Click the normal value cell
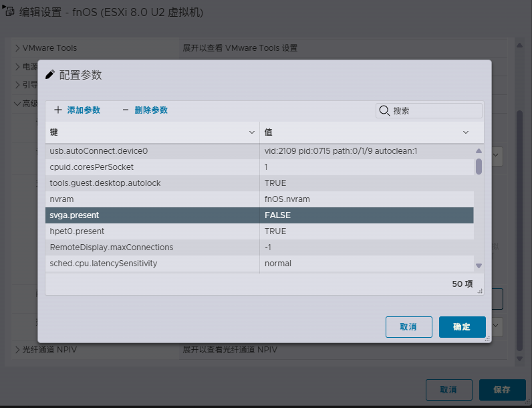532x408 pixels. click(x=278, y=264)
